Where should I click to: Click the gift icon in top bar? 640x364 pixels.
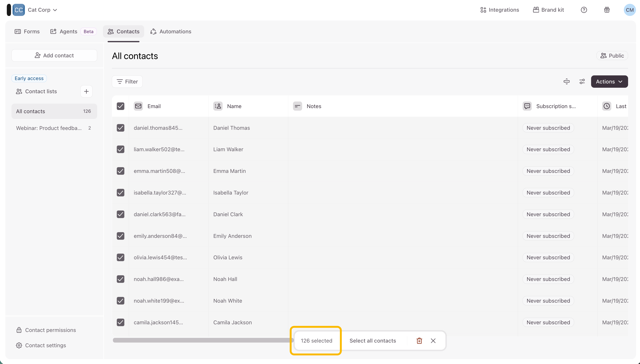click(607, 10)
